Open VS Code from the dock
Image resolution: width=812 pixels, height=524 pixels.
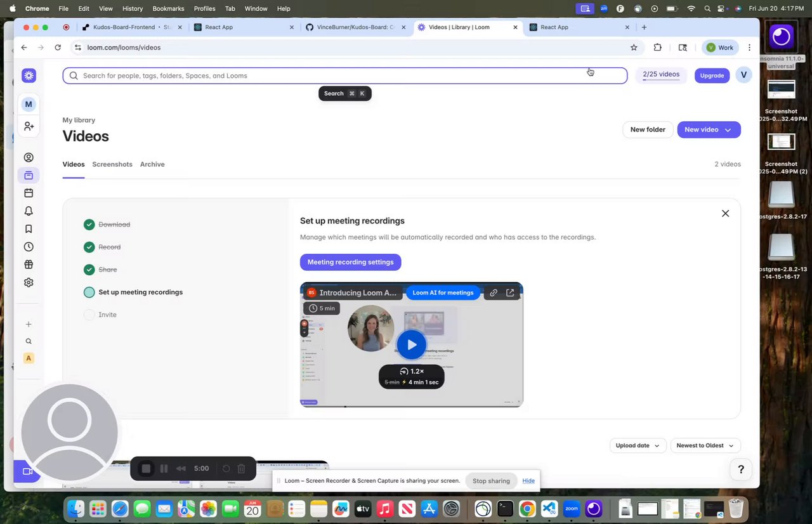click(549, 509)
